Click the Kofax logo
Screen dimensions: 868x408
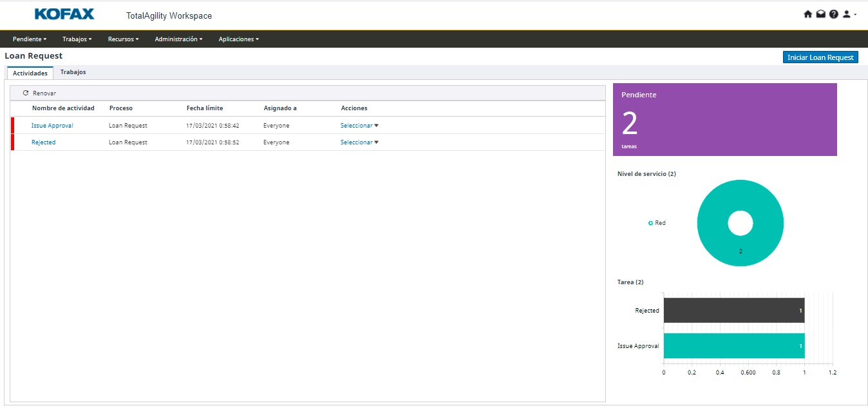point(64,14)
